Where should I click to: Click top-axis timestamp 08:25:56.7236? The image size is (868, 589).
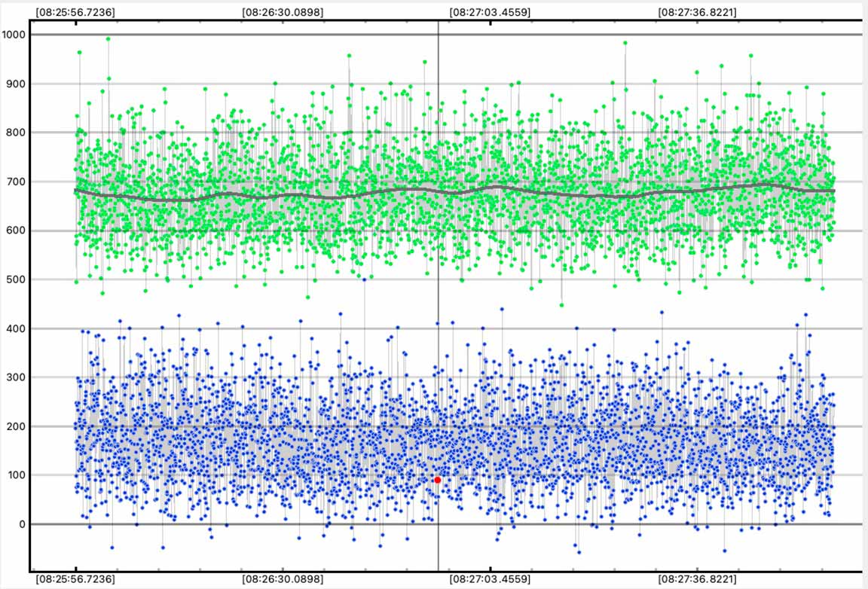tap(75, 12)
